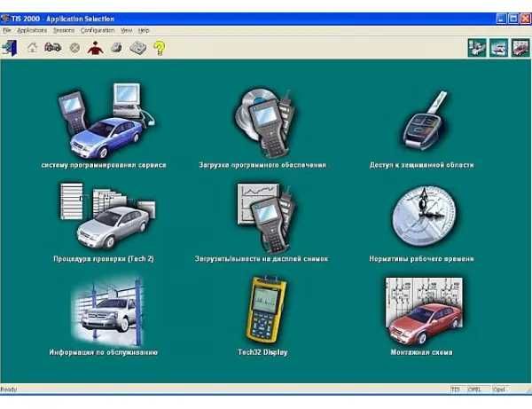Open Загрузка программного обеспечения software download icon
This screenshot has height=409, width=532.
(264, 123)
